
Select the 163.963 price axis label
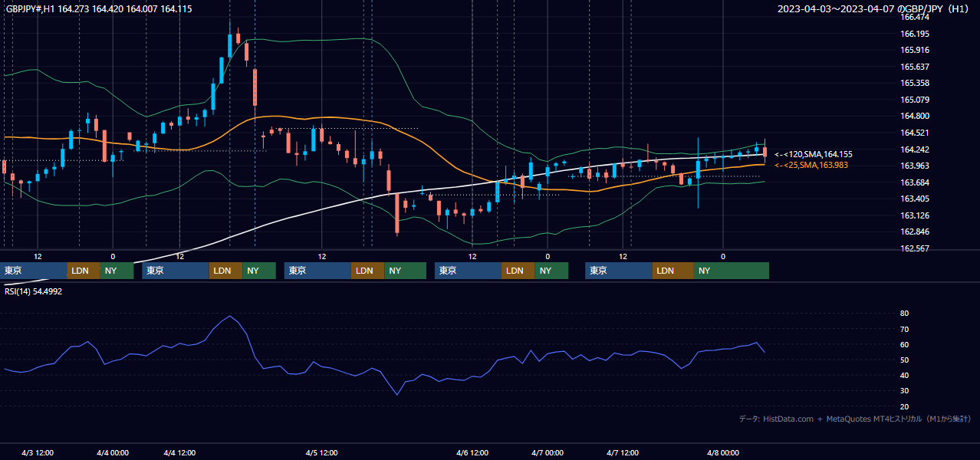(x=915, y=166)
